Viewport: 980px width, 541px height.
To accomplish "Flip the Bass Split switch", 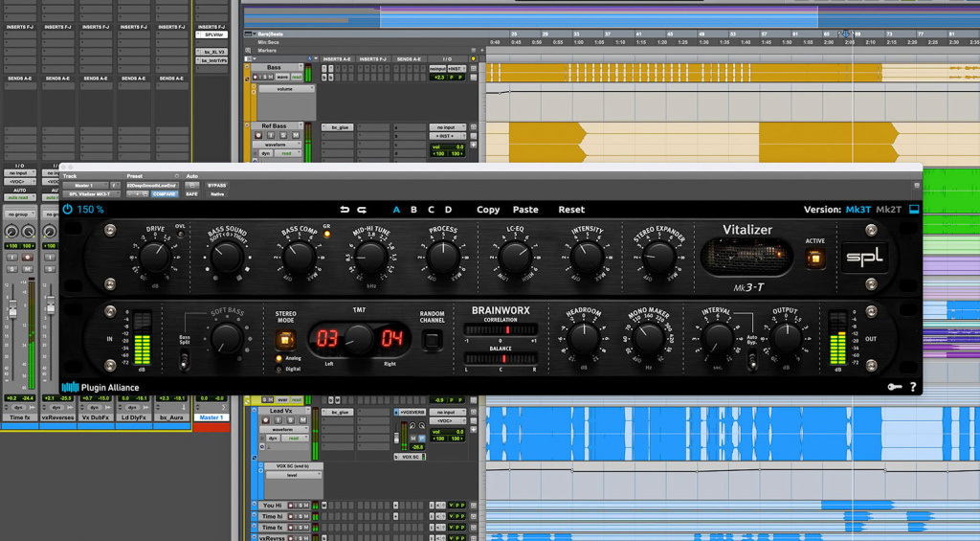I will point(184,360).
